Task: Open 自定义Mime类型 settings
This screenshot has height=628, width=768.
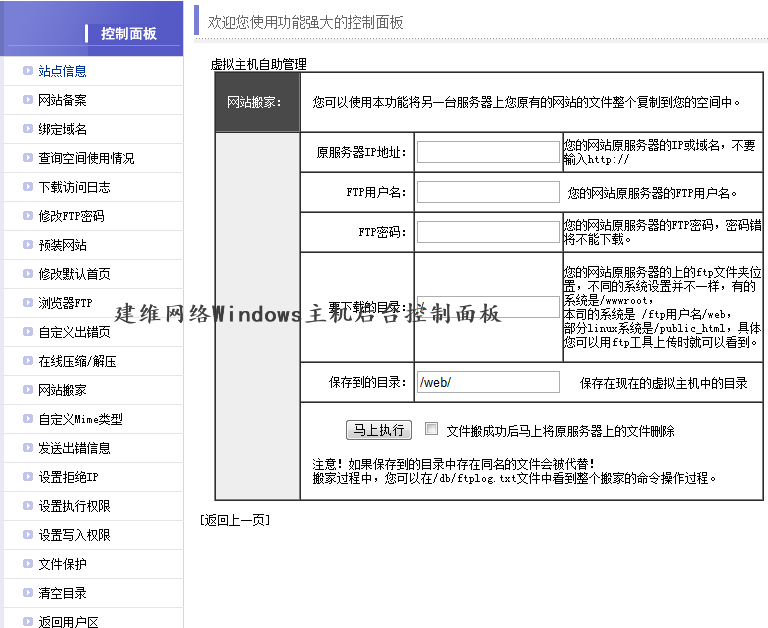Action: (x=80, y=419)
